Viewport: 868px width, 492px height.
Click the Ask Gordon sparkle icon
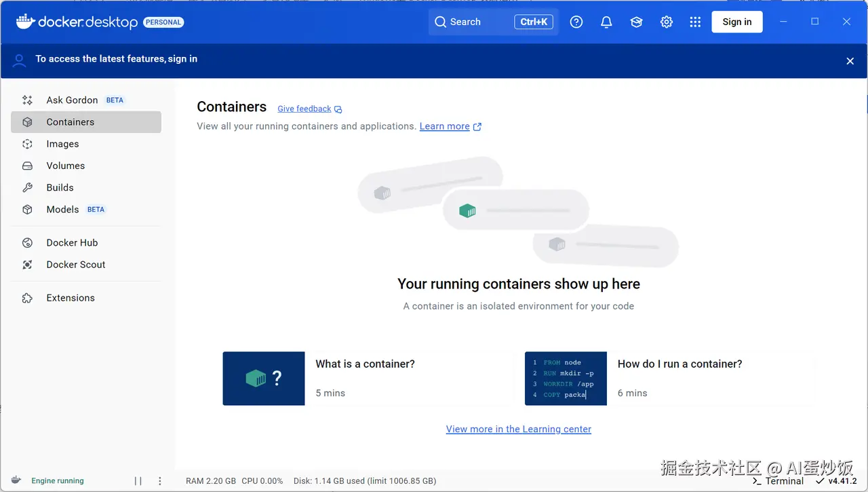(x=27, y=100)
